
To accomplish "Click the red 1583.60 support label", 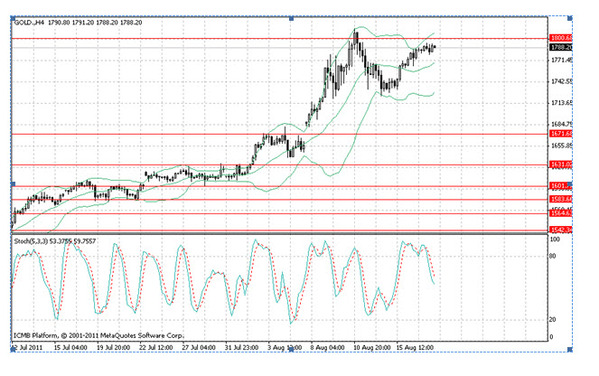I will (x=561, y=199).
